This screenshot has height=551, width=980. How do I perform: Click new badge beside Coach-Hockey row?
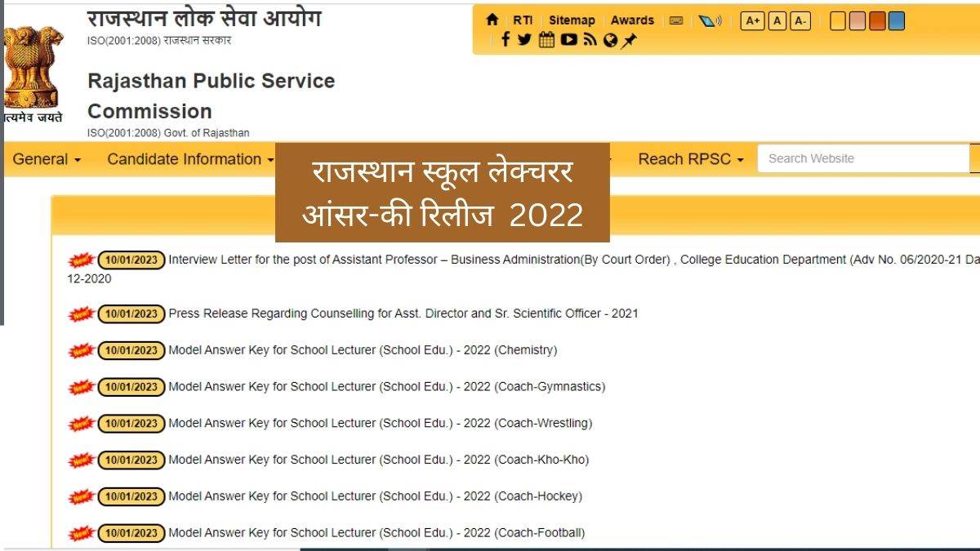pos(81,497)
